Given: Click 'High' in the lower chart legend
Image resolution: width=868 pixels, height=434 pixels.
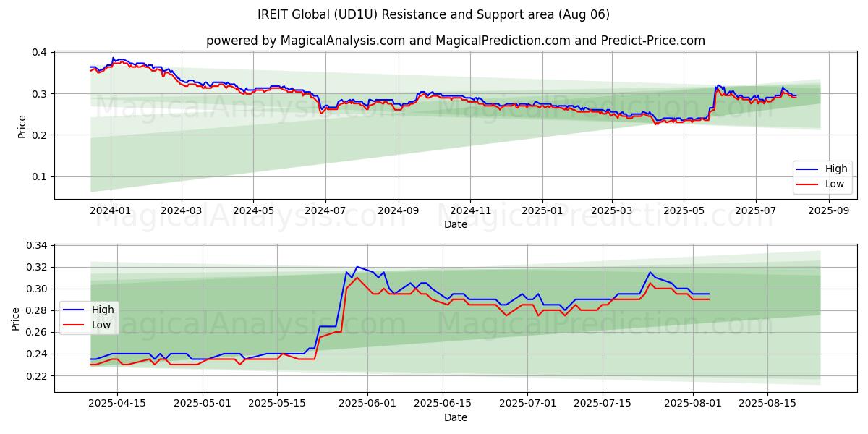Looking at the screenshot, I should click(103, 310).
